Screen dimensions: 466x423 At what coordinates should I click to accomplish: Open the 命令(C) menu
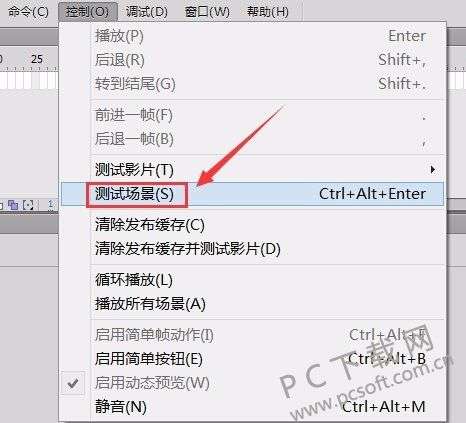(28, 12)
